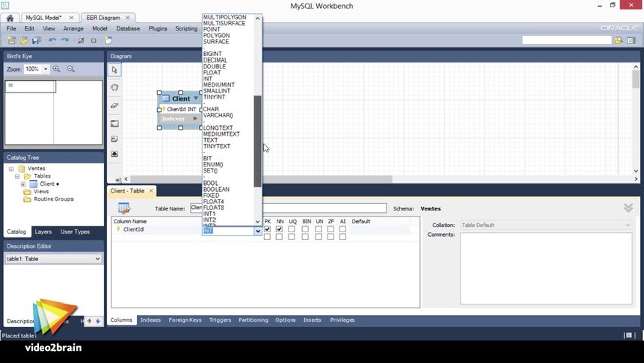Uncheck PK for ClientId column
The height and width of the screenshot is (363, 644).
[x=267, y=229]
